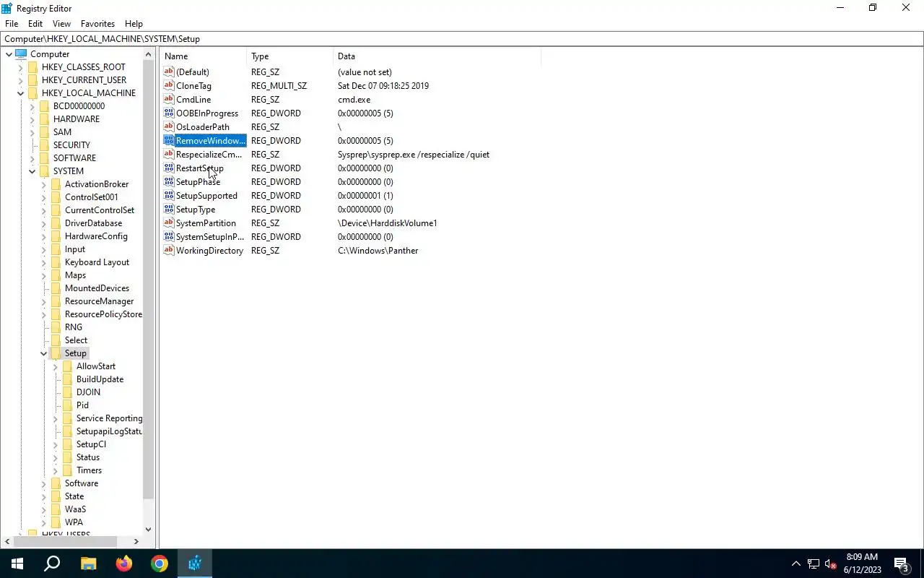Click the Pid folder icon
Screen dimensions: 924x578
[x=67, y=405]
